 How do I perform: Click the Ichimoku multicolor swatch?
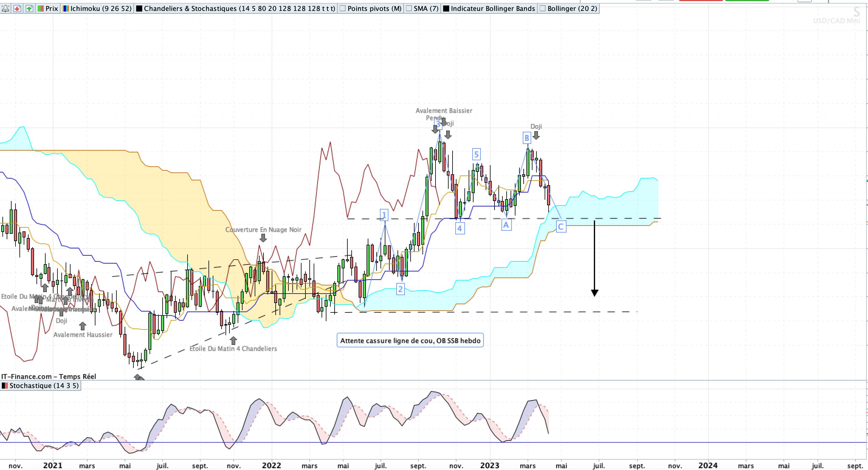(66, 9)
